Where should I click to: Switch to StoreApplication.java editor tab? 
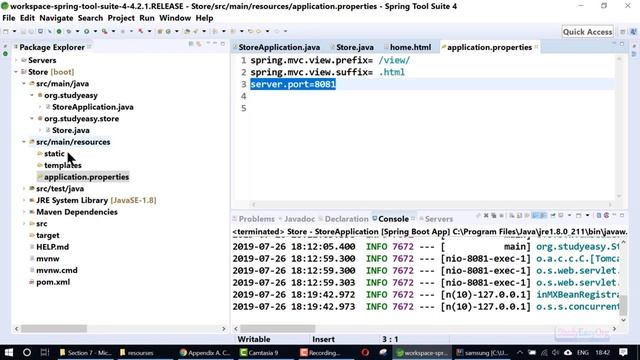pyautogui.click(x=279, y=47)
